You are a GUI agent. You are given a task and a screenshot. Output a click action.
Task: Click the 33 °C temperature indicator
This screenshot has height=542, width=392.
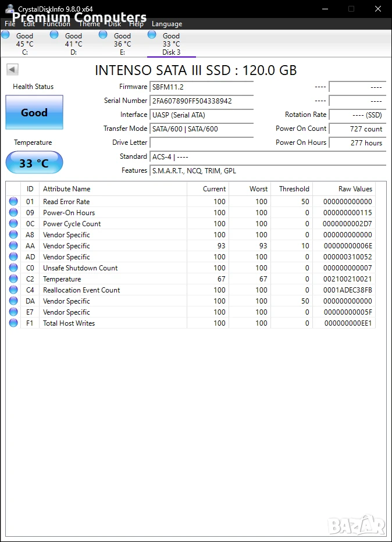(x=34, y=163)
